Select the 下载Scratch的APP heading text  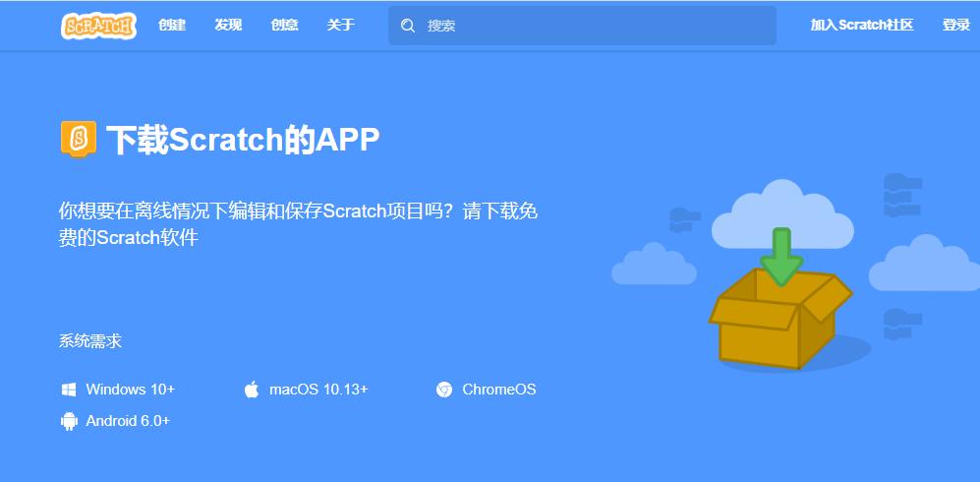(243, 140)
